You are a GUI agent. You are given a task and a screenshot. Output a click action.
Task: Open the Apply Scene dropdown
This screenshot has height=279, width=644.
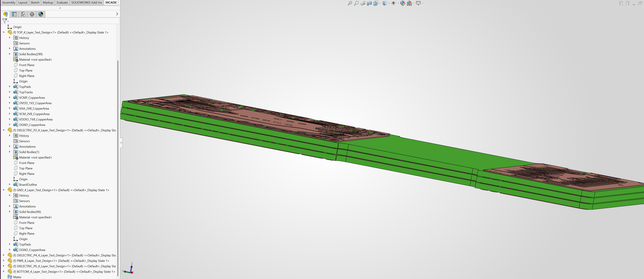[414, 3]
